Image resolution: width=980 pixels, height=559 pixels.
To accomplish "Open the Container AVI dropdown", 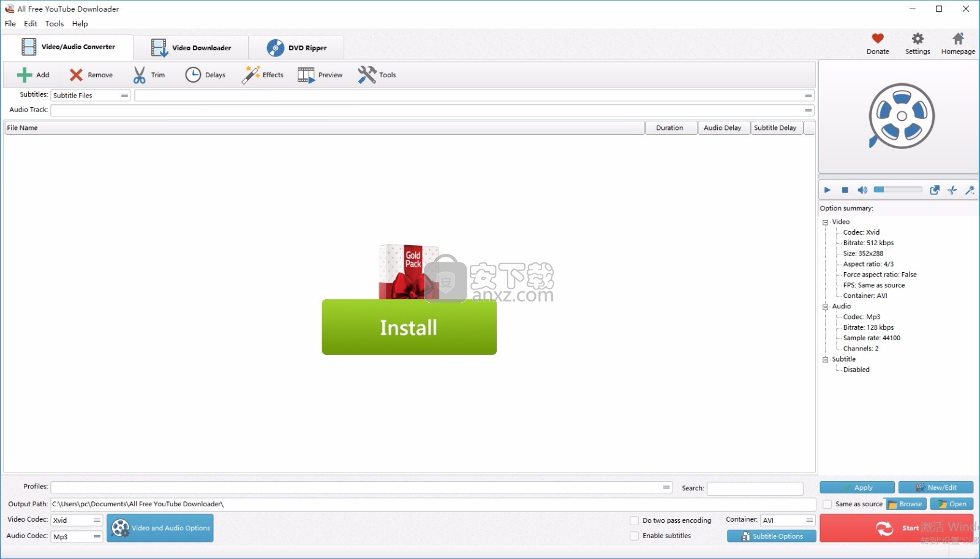I will coord(788,520).
